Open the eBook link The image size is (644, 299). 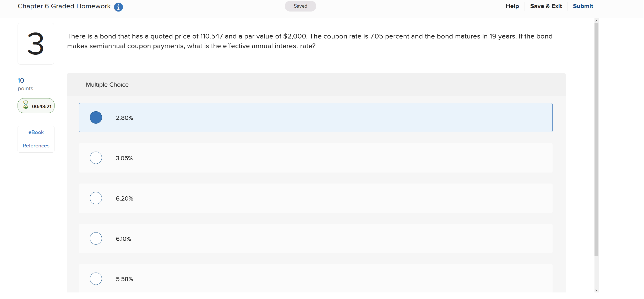(36, 132)
